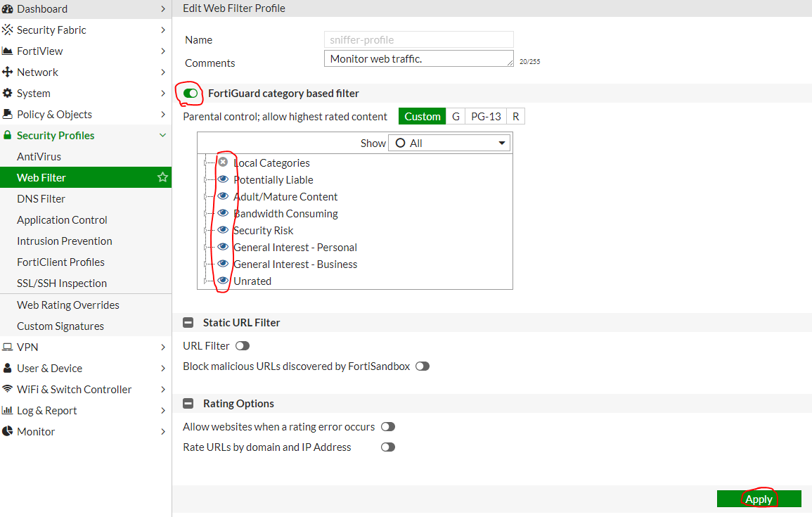Click the FortiView chart icon

pos(8,51)
